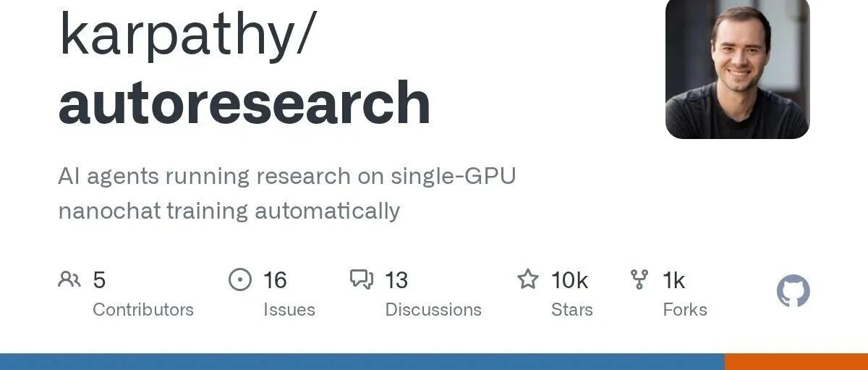The width and height of the screenshot is (868, 370).
Task: Open the "autoresearch" repository title
Action: 244,103
